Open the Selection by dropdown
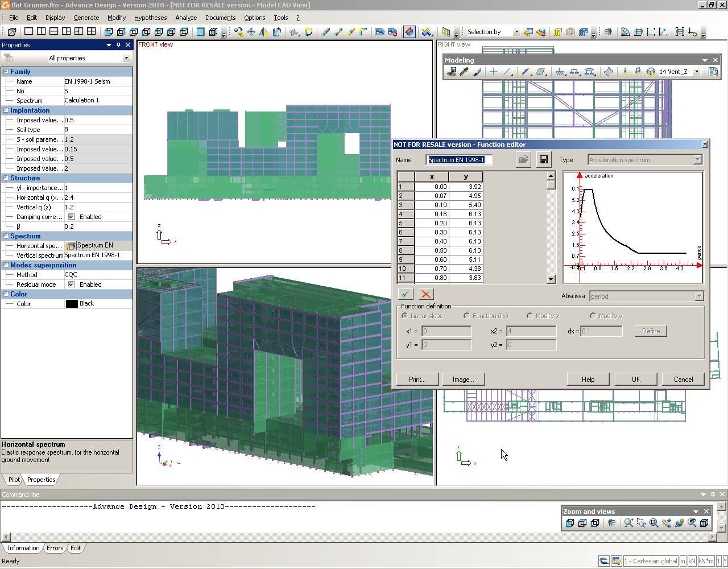 516,32
